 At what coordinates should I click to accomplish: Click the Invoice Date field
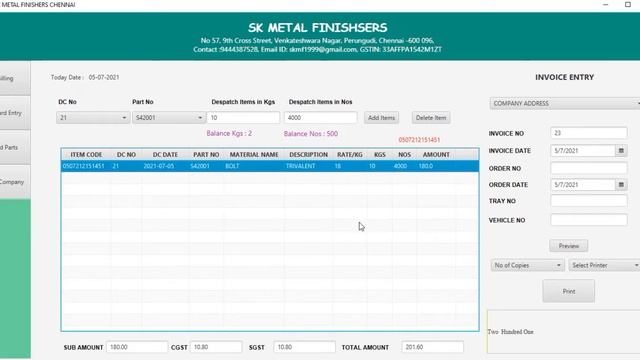point(583,151)
